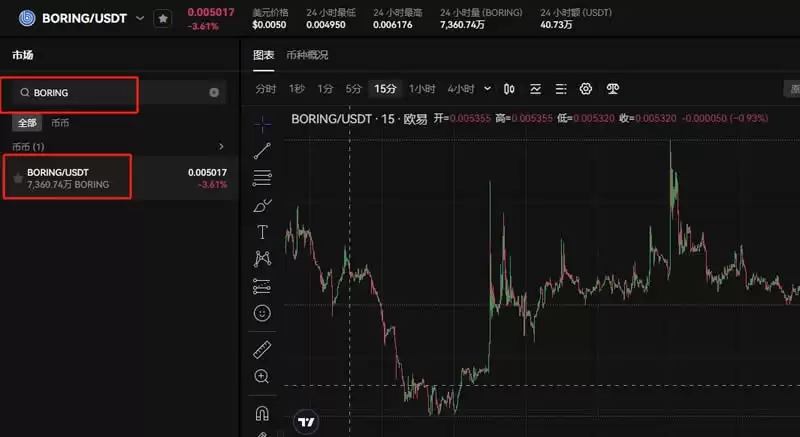Viewport: 800px width, 437px height.
Task: Select the text annotation T tool
Action: pyautogui.click(x=262, y=233)
